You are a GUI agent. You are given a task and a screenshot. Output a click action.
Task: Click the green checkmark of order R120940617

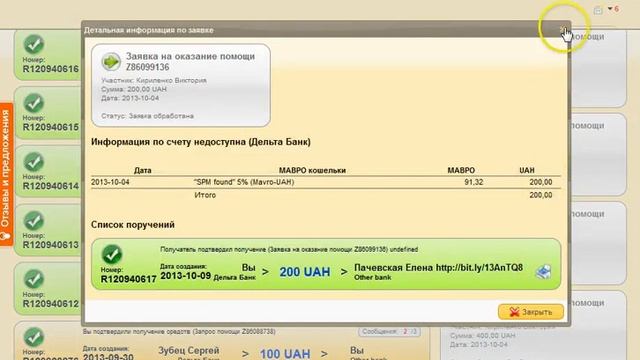coord(111,254)
